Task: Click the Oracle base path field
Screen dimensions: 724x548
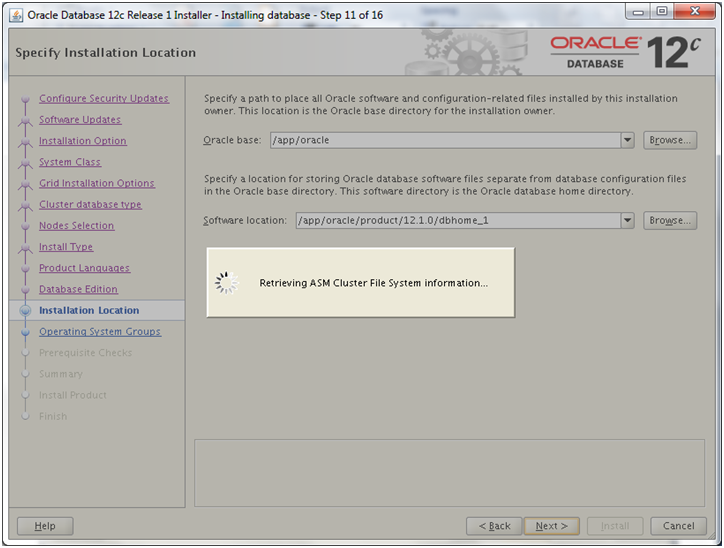Action: [x=445, y=140]
